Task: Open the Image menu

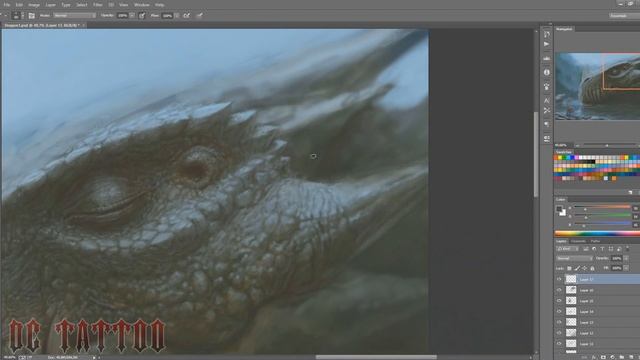Action: [x=34, y=5]
